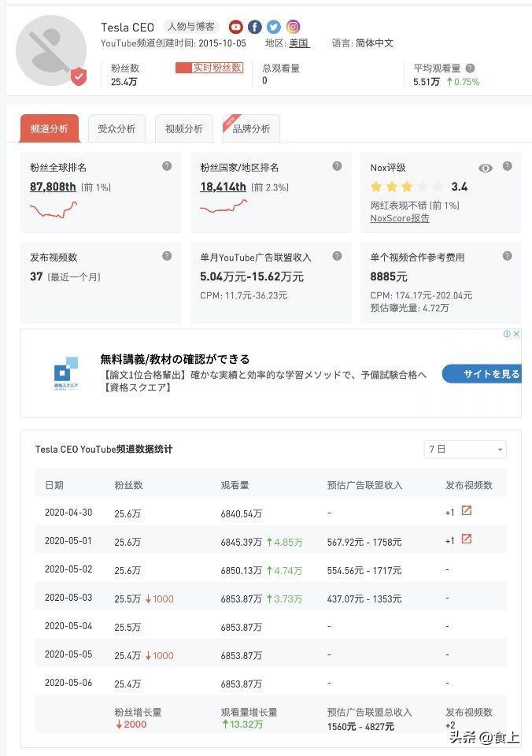Open the Twitter social icon
The image size is (532, 756).
[x=274, y=27]
